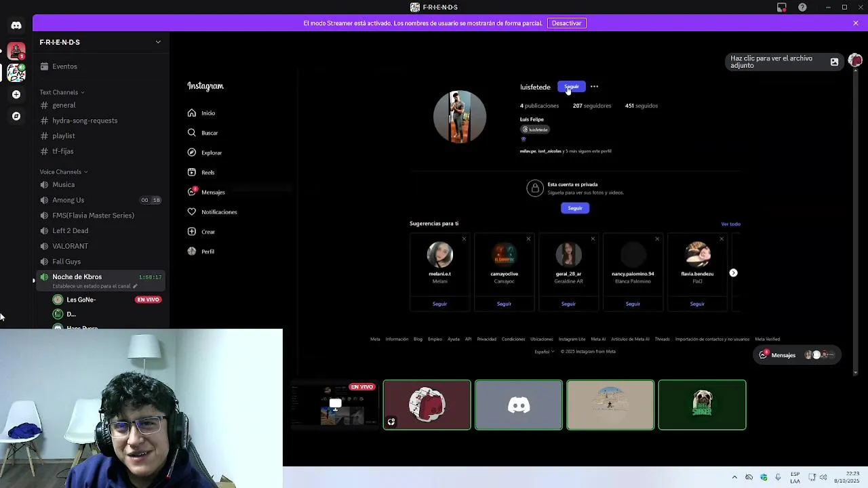
Task: Open Instagram Notificaciones heart item
Action: [x=212, y=212]
